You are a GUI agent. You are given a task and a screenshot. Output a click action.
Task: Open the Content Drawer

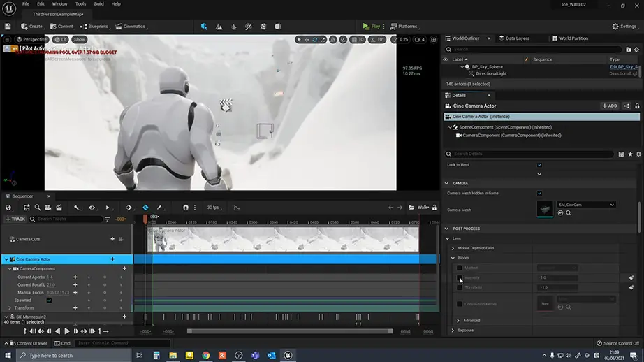click(28, 343)
